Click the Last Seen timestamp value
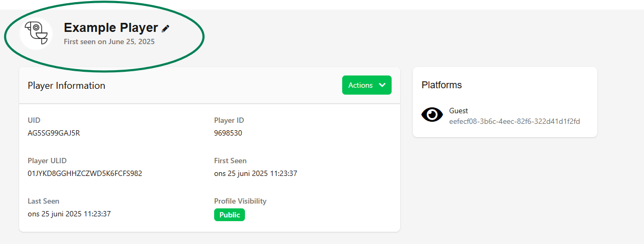This screenshot has height=244, width=644. click(69, 214)
